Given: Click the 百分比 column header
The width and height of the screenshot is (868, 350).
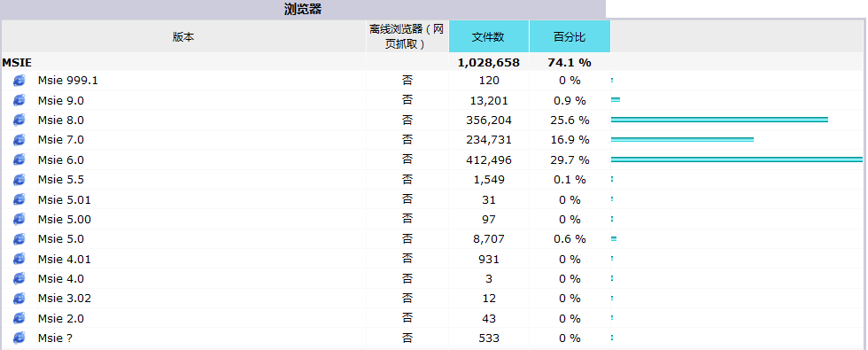Looking at the screenshot, I should tap(570, 36).
